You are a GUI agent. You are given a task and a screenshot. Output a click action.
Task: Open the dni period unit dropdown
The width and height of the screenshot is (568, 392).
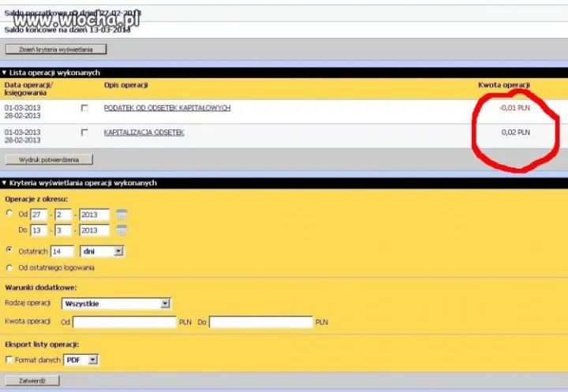pyautogui.click(x=102, y=251)
